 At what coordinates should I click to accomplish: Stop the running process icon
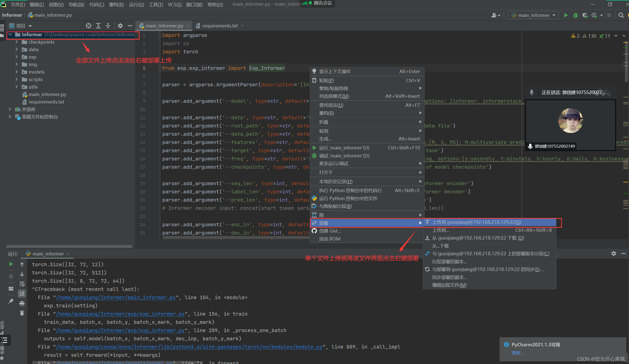coord(609,15)
